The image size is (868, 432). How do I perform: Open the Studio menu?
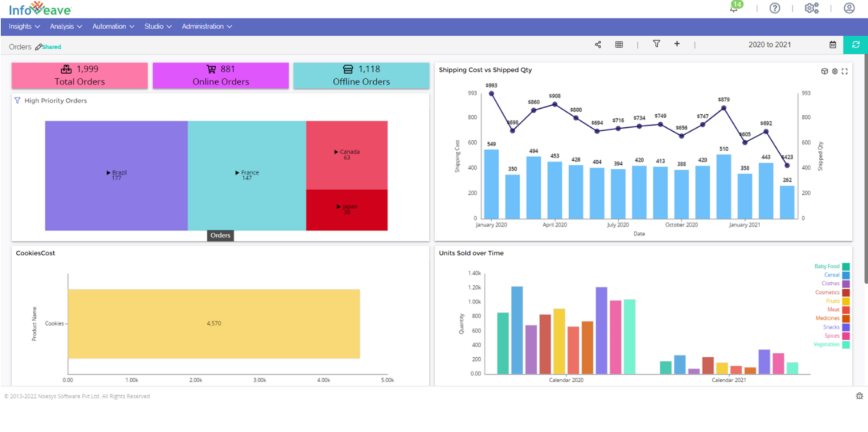click(157, 26)
